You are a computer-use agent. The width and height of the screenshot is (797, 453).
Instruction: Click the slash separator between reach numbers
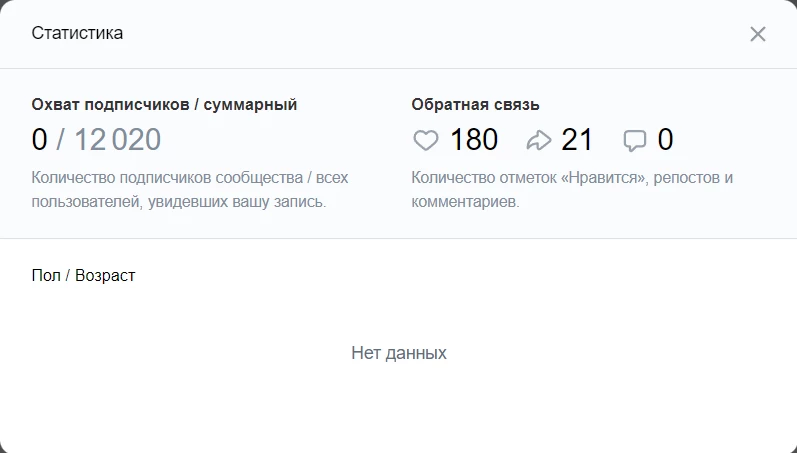click(x=60, y=140)
